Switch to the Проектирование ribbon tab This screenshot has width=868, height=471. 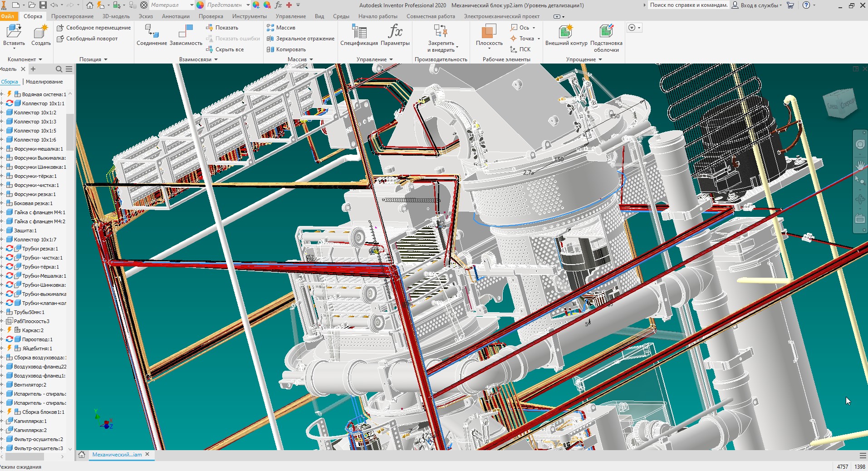(x=72, y=16)
